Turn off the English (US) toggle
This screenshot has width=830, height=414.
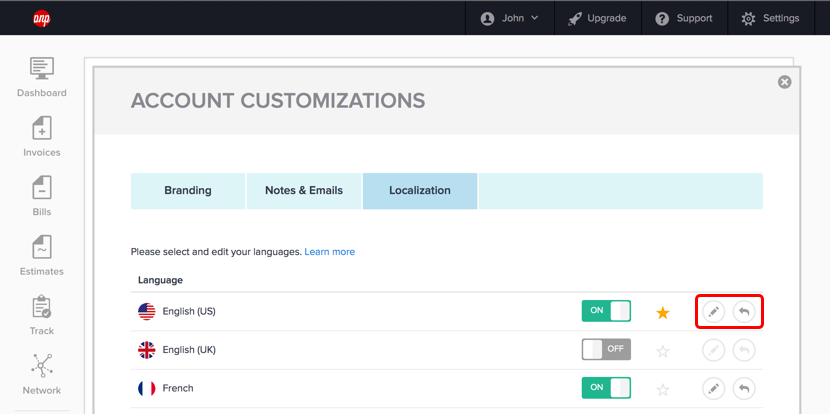click(606, 311)
